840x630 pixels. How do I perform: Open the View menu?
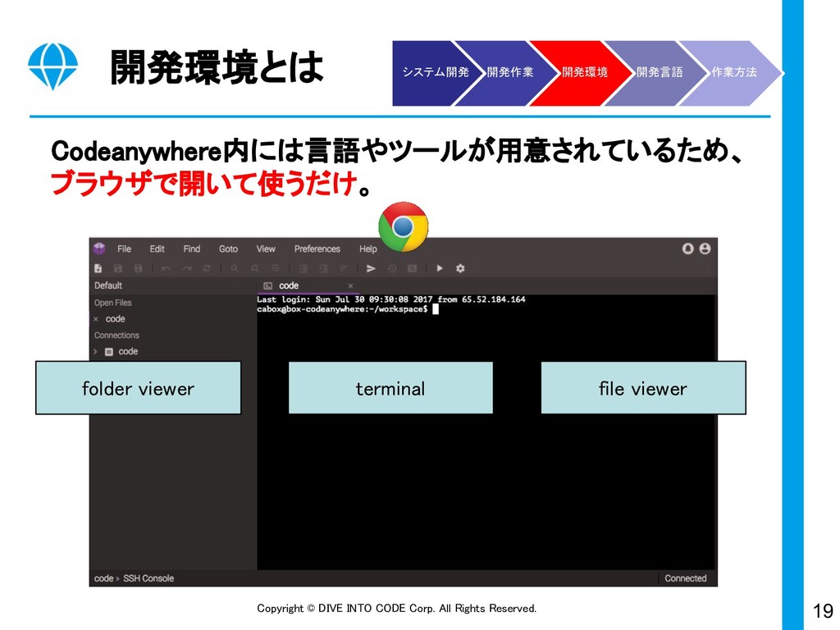tap(266, 249)
